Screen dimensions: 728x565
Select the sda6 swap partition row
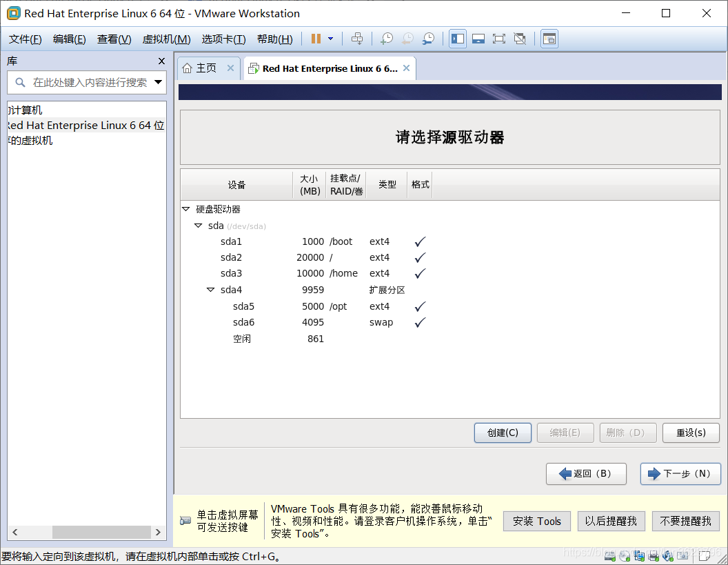click(x=449, y=322)
